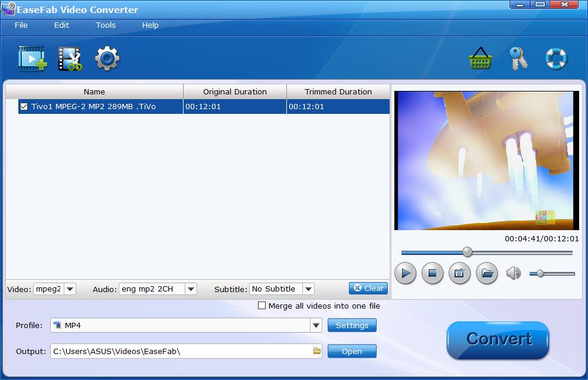Viewport: 588px width, 380px height.
Task: Click the Add Video icon
Action: (x=32, y=58)
